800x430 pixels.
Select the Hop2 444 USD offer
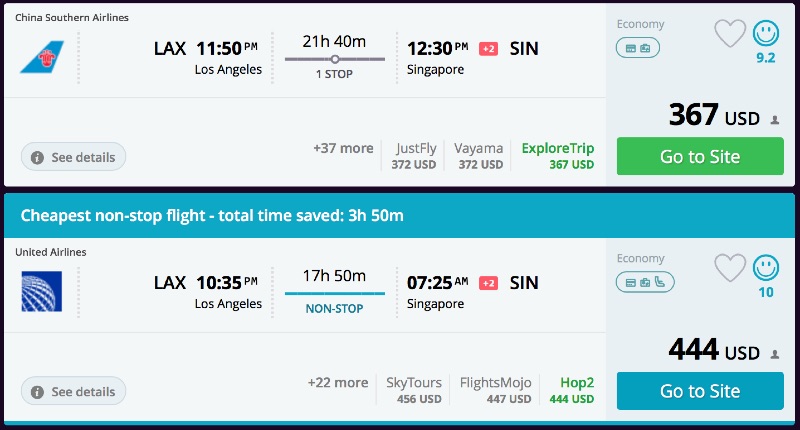[x=571, y=390]
